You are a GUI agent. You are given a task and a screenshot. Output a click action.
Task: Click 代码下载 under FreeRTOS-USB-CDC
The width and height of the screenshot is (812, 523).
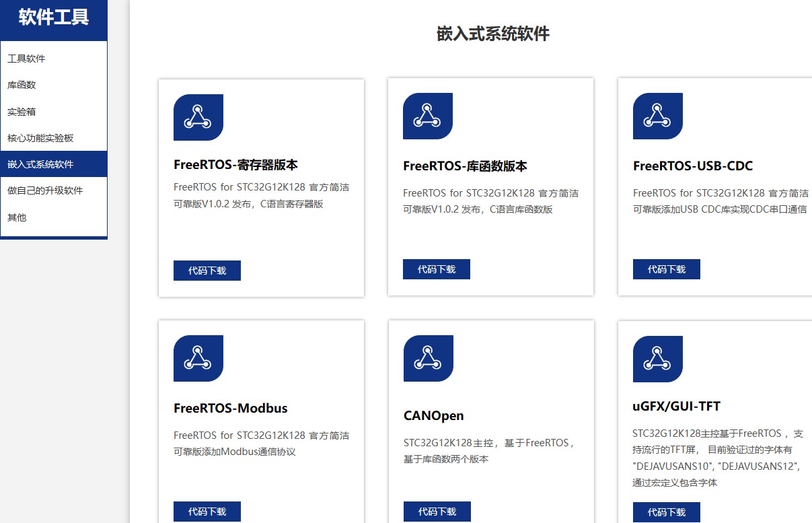[667, 269]
